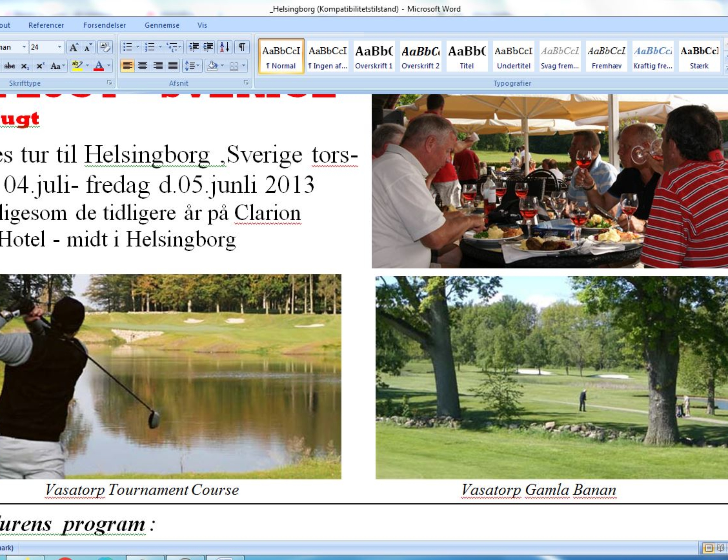Apply superscript formatting
This screenshot has height=560, width=728.
point(40,66)
